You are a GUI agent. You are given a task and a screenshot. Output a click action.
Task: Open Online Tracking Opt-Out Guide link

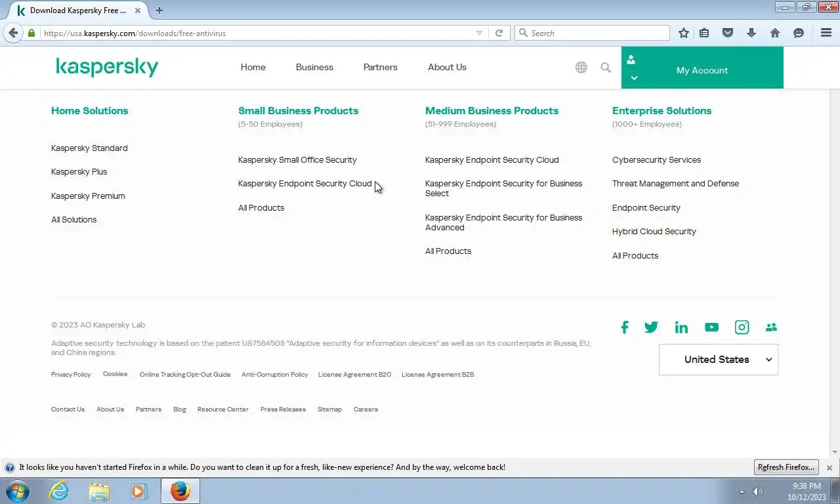tap(185, 375)
